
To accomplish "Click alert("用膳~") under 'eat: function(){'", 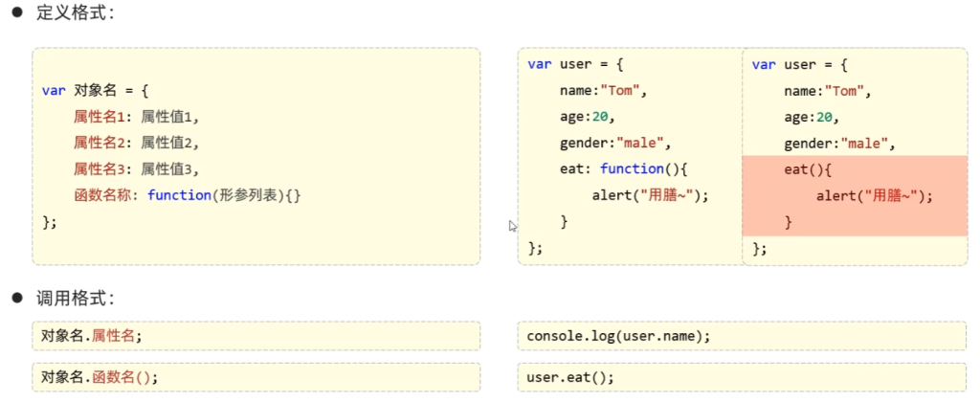I will point(650,196).
